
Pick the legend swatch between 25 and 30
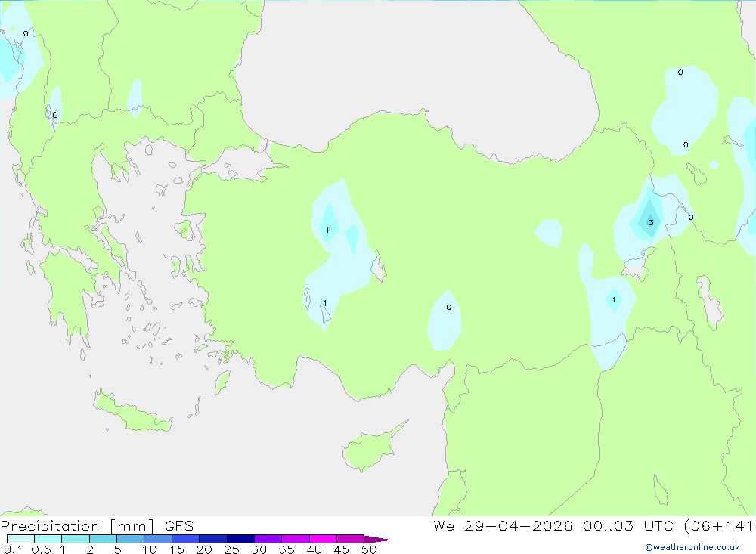pos(240,539)
